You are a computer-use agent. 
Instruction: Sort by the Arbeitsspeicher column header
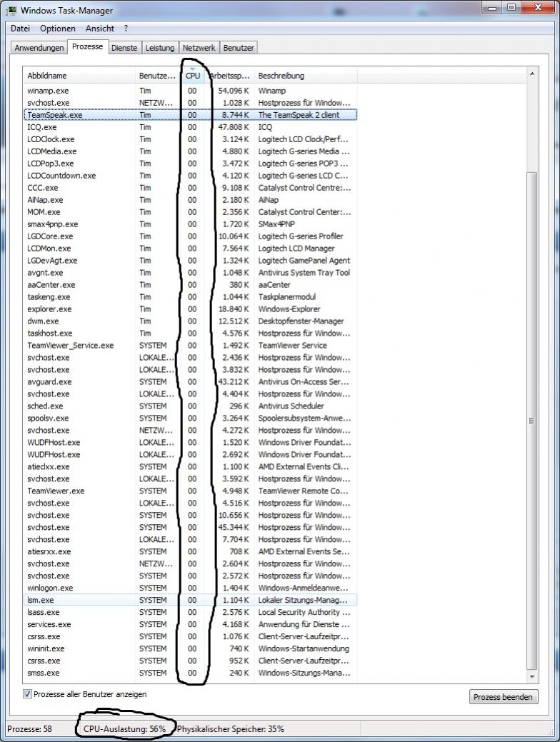point(229,76)
